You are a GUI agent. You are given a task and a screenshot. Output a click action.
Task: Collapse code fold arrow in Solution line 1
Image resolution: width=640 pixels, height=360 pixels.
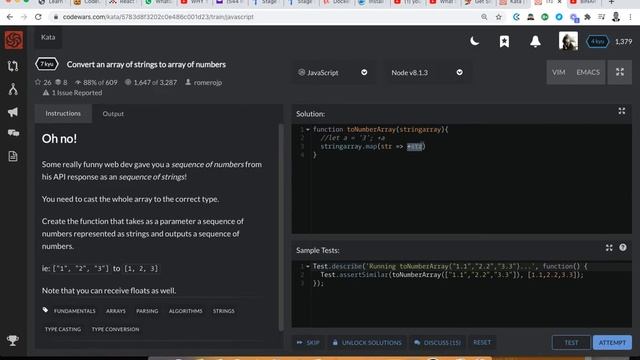click(x=308, y=129)
